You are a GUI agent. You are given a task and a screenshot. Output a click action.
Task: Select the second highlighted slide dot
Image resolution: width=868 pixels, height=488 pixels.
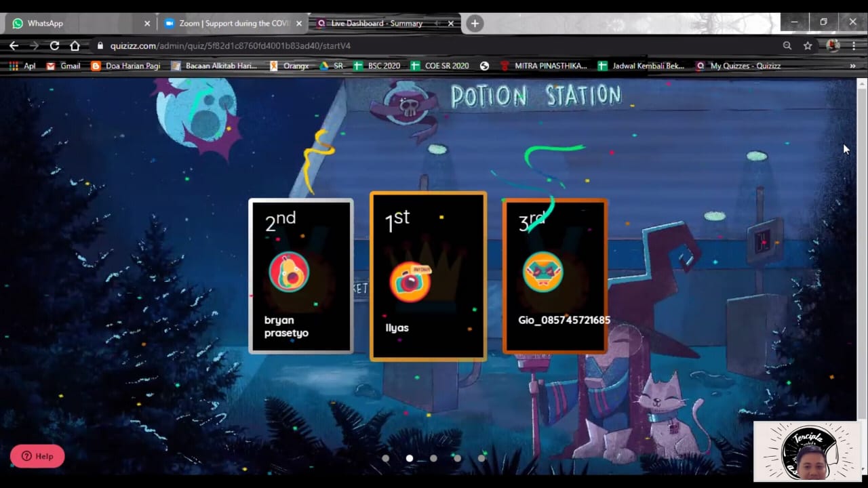pyautogui.click(x=410, y=458)
